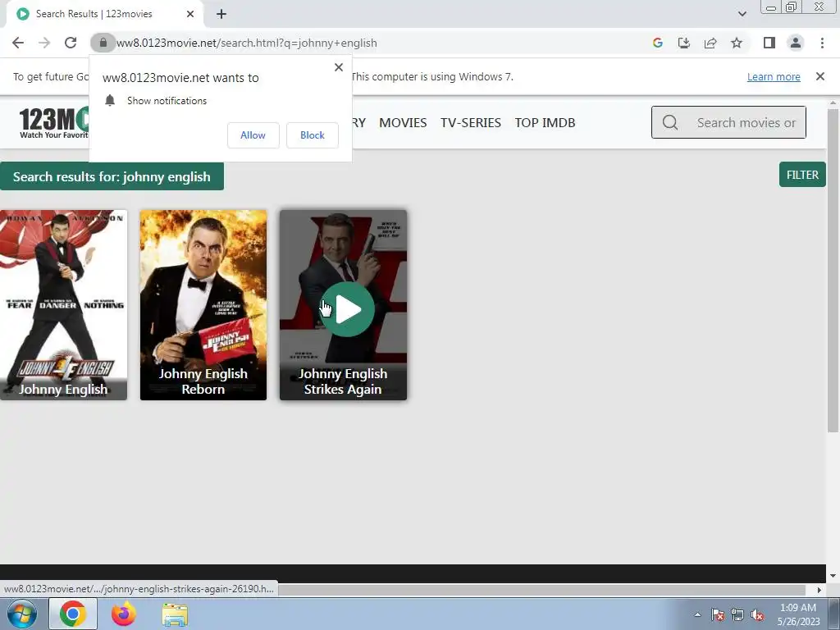Launch Firefox from the taskbar
The width and height of the screenshot is (840, 630).
pyautogui.click(x=124, y=614)
